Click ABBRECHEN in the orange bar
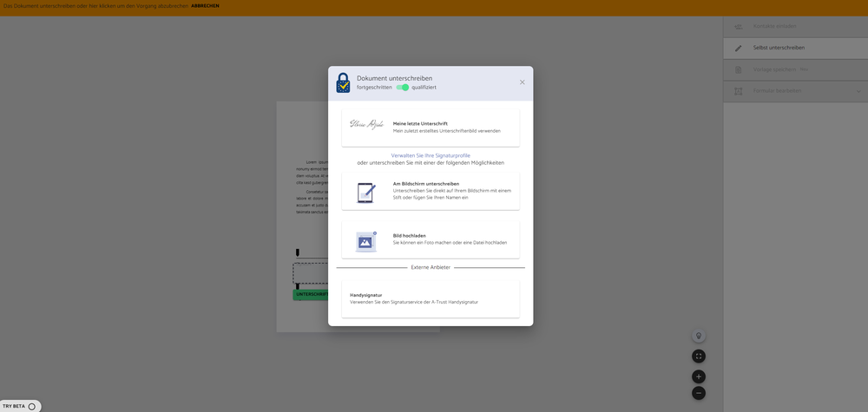The image size is (868, 412). [x=205, y=5]
